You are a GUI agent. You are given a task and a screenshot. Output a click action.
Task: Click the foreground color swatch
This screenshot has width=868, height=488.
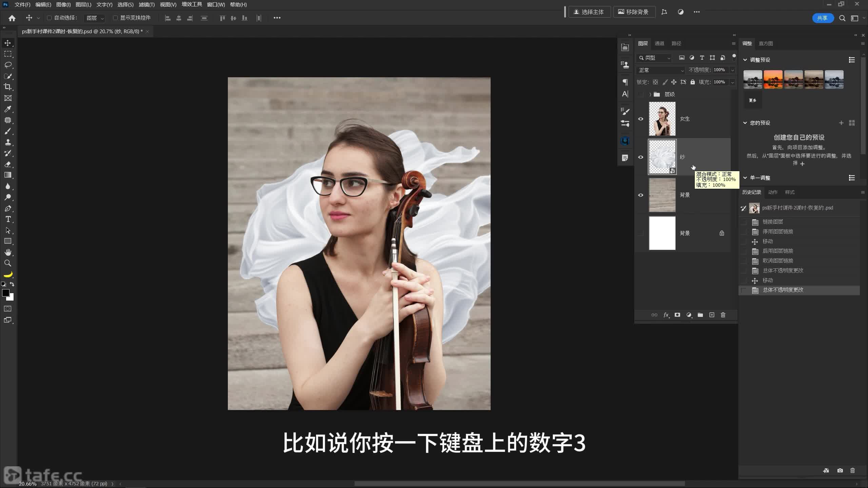[x=5, y=293]
